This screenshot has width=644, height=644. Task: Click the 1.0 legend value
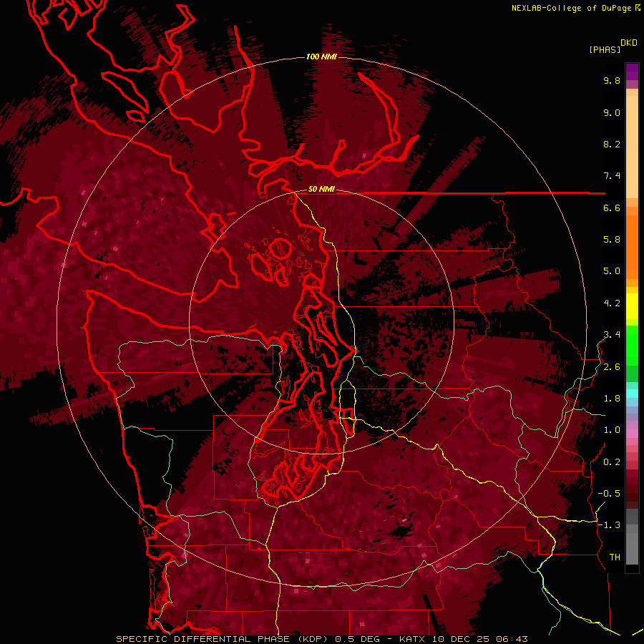click(612, 430)
